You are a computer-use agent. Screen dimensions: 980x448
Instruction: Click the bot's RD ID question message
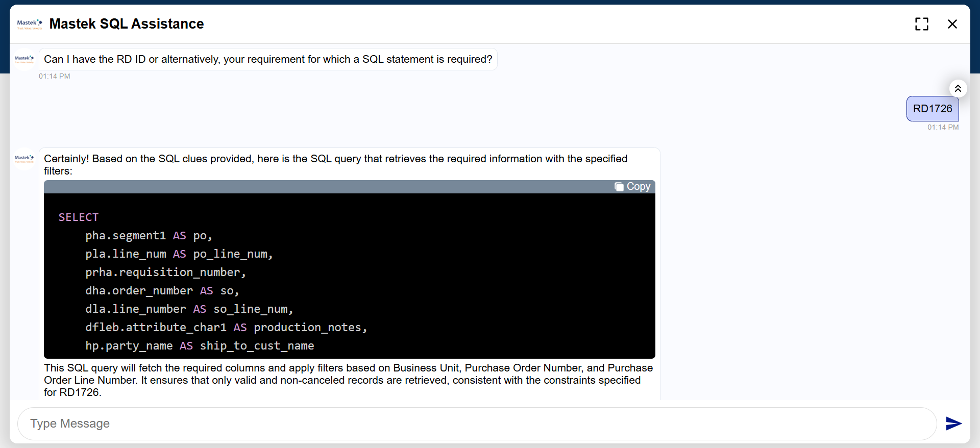point(268,59)
